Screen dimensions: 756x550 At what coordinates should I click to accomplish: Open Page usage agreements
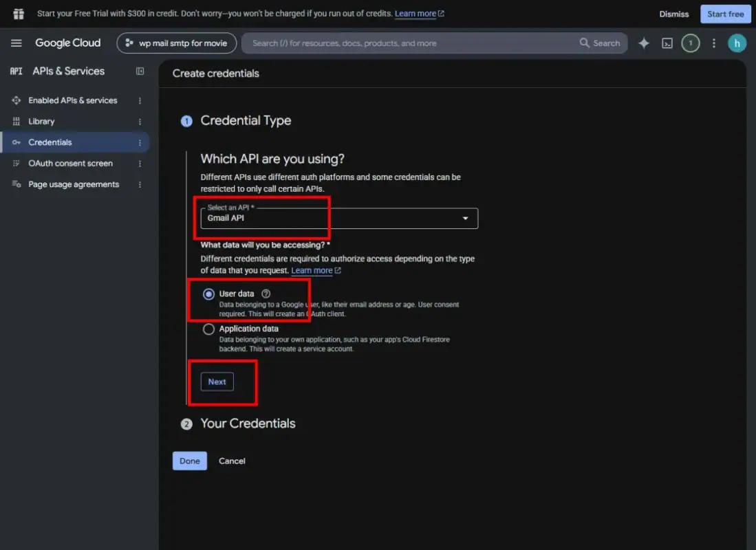click(74, 184)
